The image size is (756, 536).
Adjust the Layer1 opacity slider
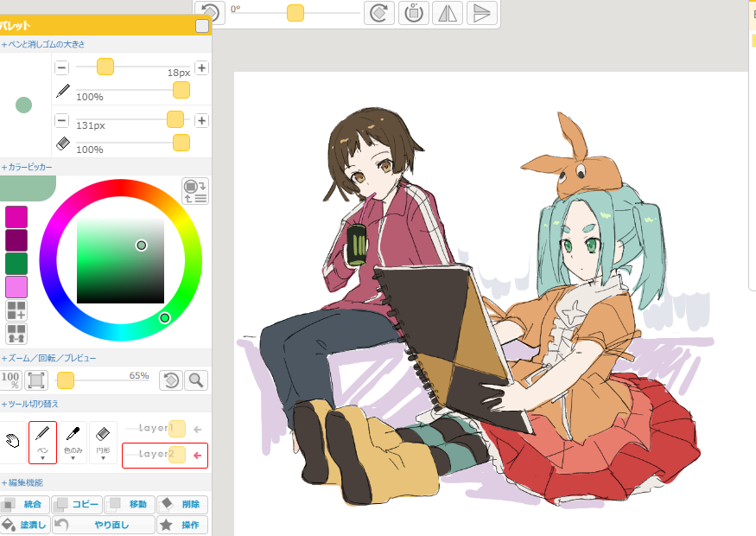(177, 429)
